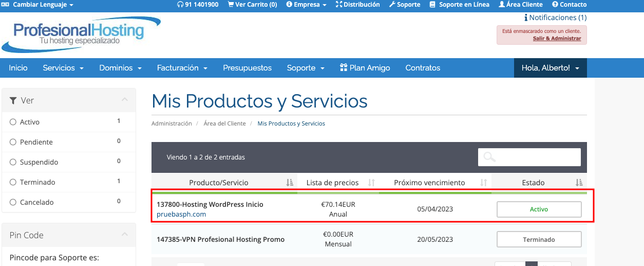Select the Activo filter radio

pyautogui.click(x=13, y=122)
